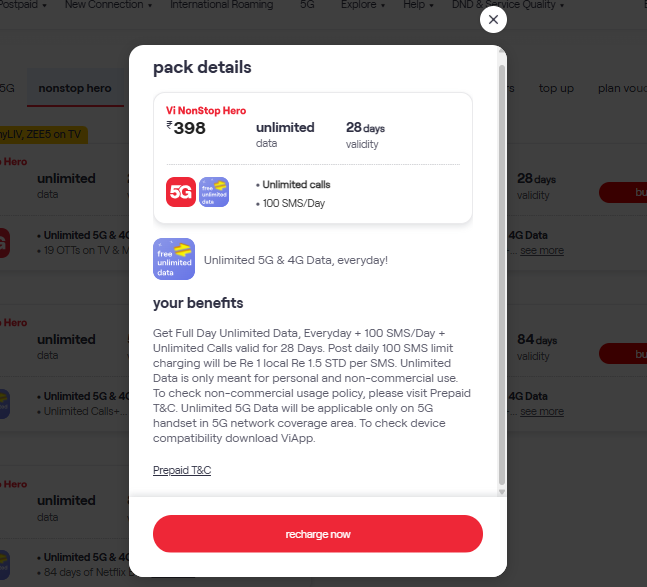Click the recharge now button
Screen dimensions: 647x587
click(318, 534)
